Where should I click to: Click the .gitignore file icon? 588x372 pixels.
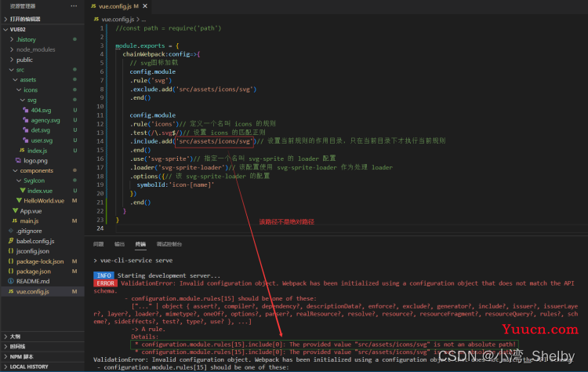[11, 231]
